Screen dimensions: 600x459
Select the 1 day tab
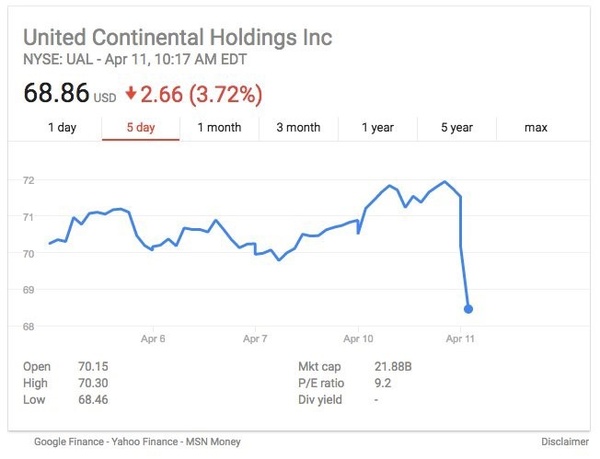62,128
